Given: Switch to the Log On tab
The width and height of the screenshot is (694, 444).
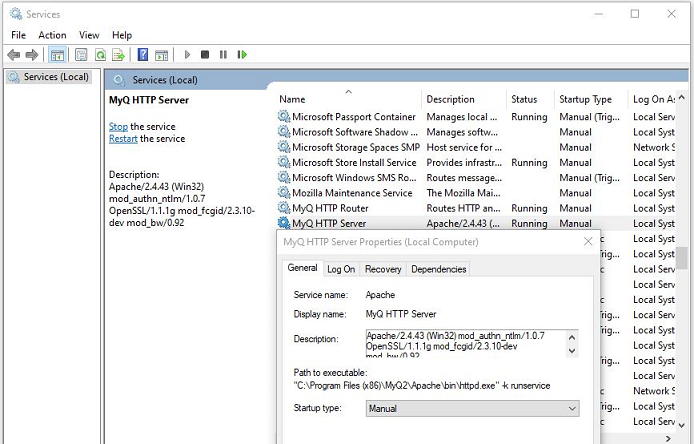Looking at the screenshot, I should point(341,269).
